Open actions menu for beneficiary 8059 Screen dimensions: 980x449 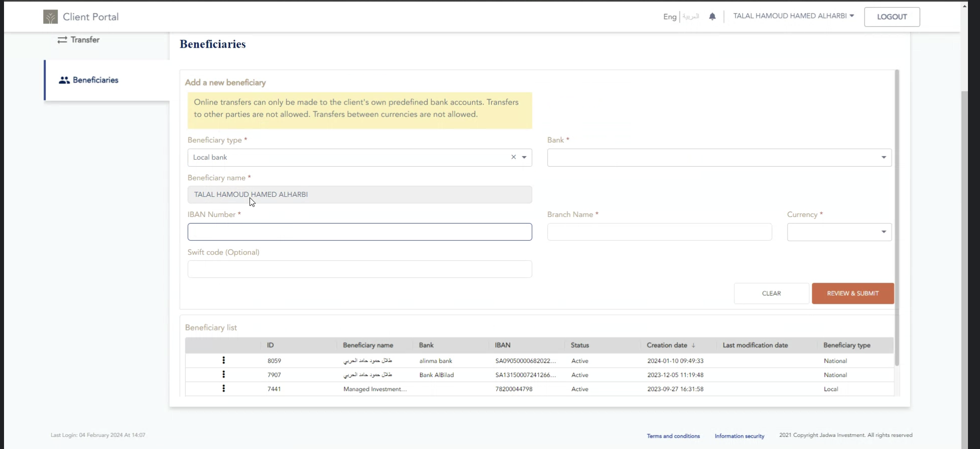click(223, 360)
